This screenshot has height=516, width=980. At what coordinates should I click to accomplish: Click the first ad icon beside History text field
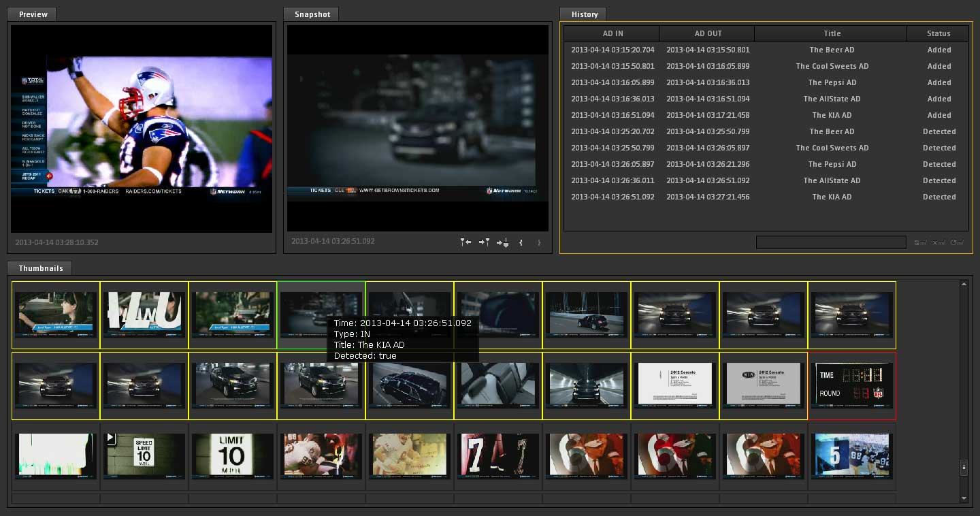pyautogui.click(x=920, y=243)
